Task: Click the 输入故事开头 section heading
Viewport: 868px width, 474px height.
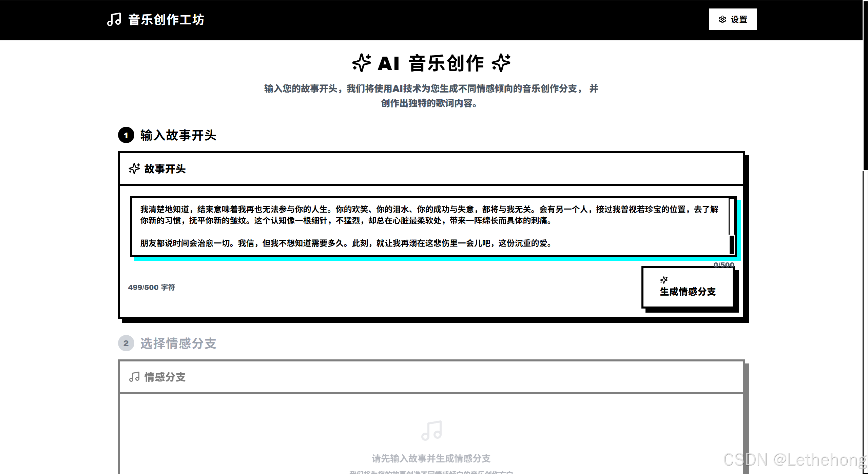Action: (x=178, y=135)
